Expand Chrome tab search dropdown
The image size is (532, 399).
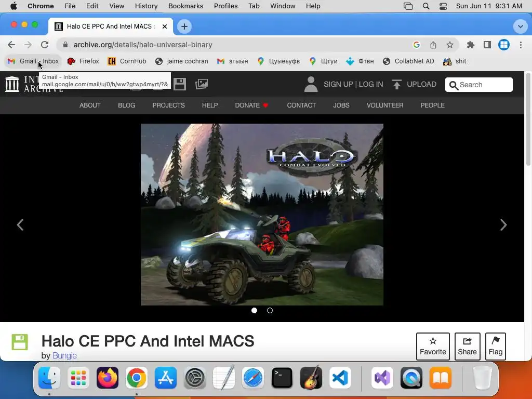(x=520, y=26)
